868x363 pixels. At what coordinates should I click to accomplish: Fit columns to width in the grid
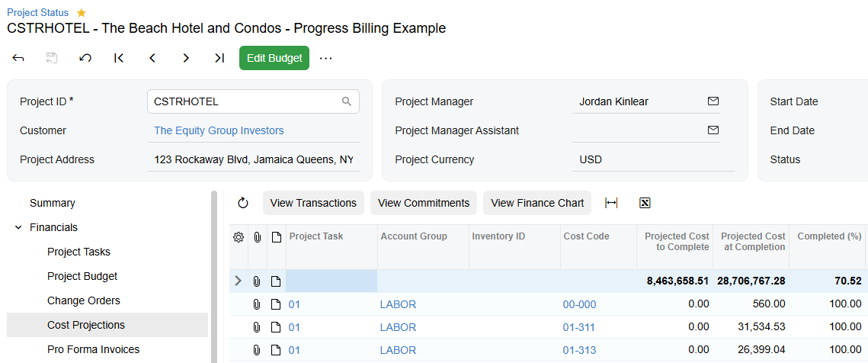pos(611,203)
